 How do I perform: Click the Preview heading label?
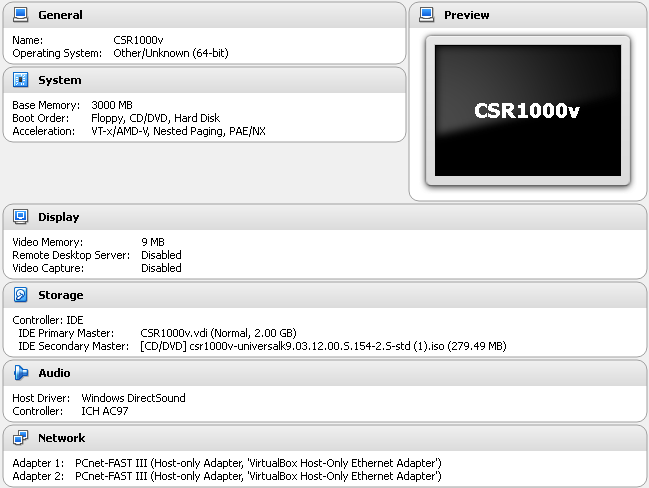pos(466,15)
